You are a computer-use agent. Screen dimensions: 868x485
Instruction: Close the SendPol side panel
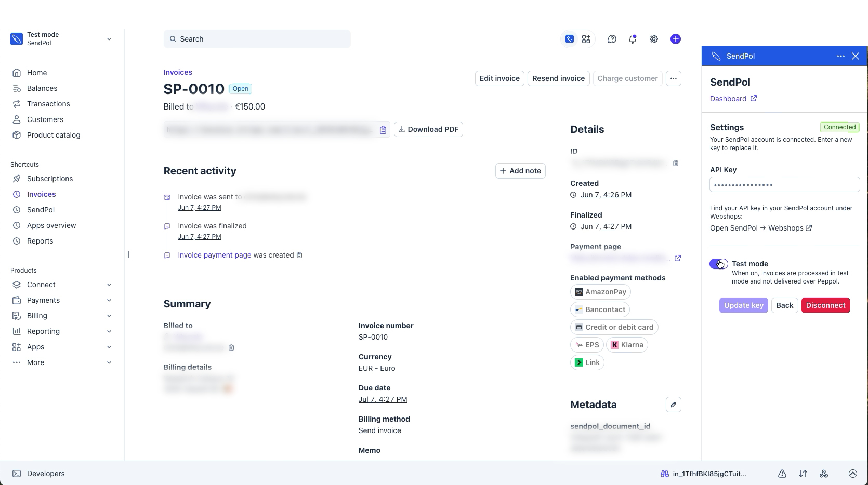[x=856, y=56]
